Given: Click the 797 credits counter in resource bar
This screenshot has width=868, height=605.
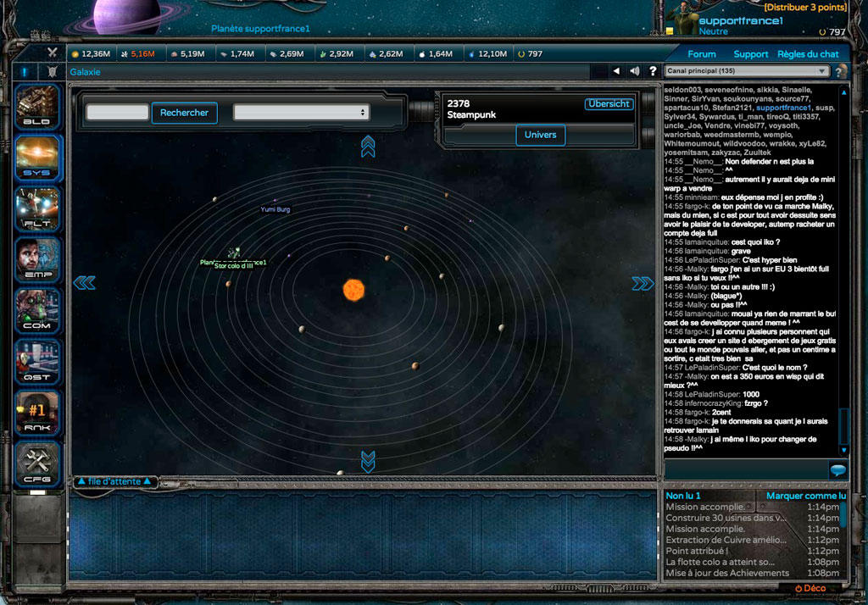Looking at the screenshot, I should coord(531,53).
